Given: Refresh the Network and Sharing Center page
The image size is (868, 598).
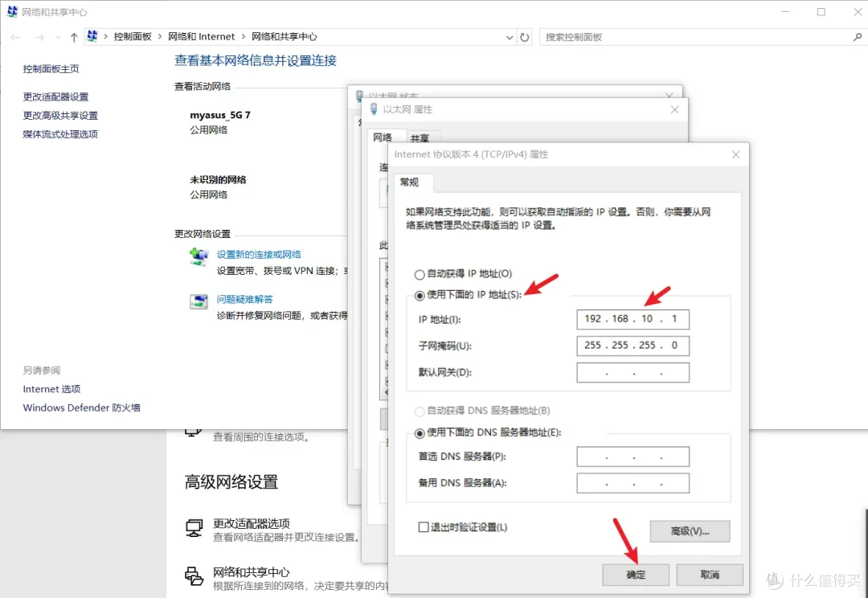Looking at the screenshot, I should pyautogui.click(x=524, y=37).
